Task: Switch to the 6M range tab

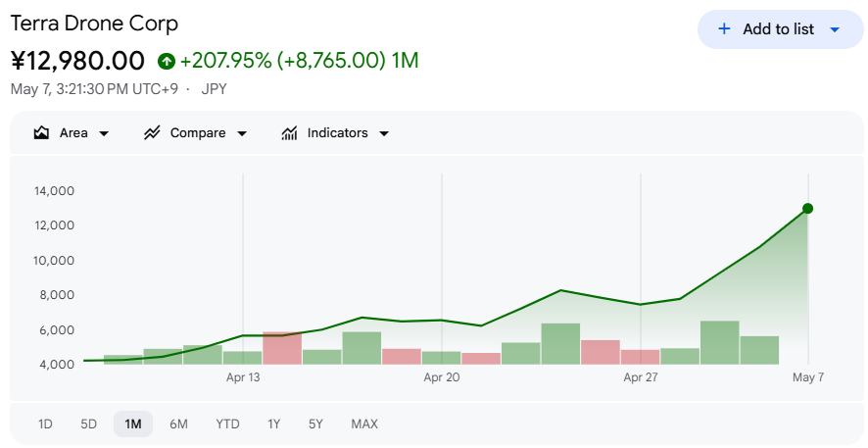Action: (178, 424)
